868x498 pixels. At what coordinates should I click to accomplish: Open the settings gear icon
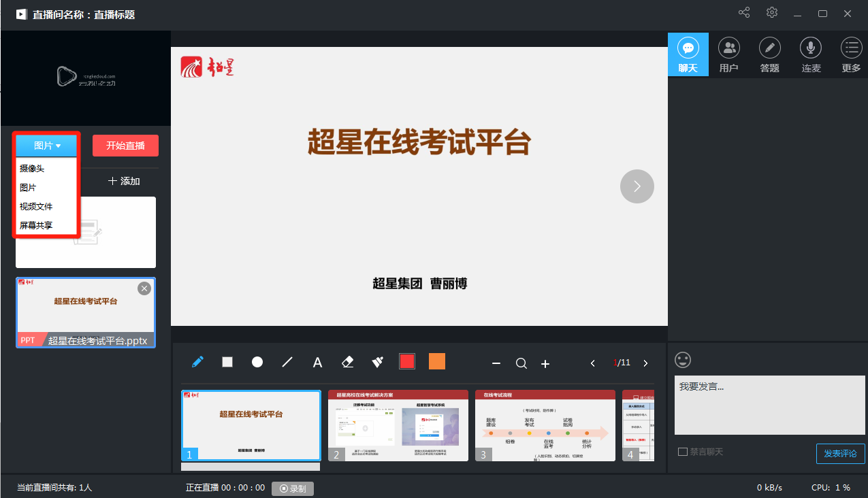coord(771,13)
